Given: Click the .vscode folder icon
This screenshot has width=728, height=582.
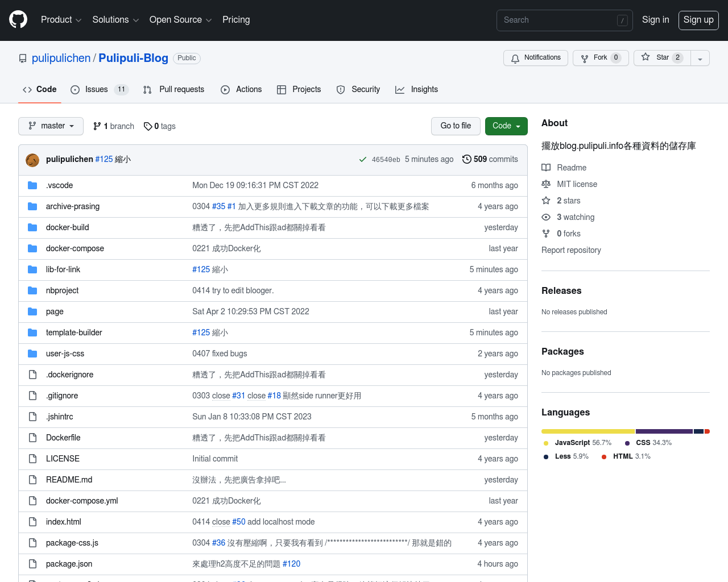Looking at the screenshot, I should [32, 185].
